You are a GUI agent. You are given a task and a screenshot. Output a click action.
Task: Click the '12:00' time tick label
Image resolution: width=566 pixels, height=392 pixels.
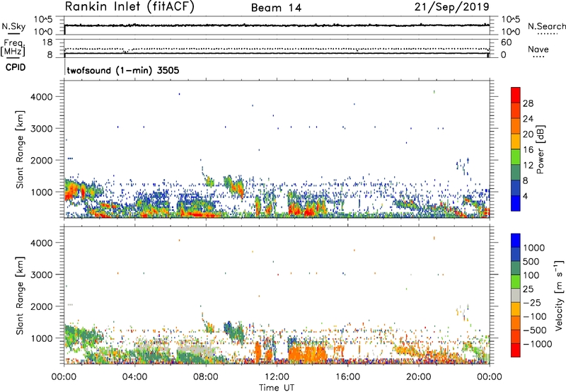tap(277, 377)
